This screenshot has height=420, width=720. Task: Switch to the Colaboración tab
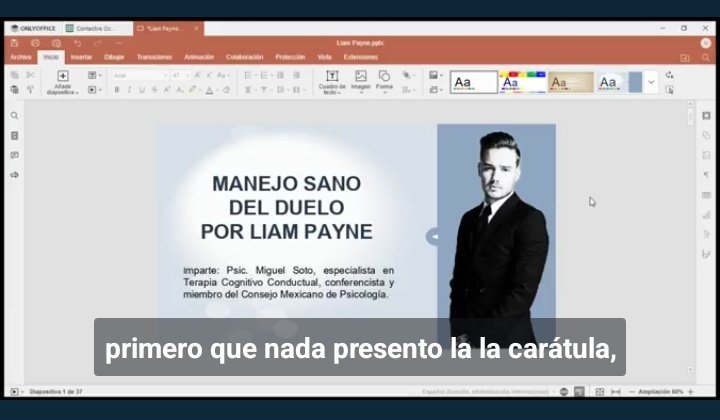[x=244, y=57]
